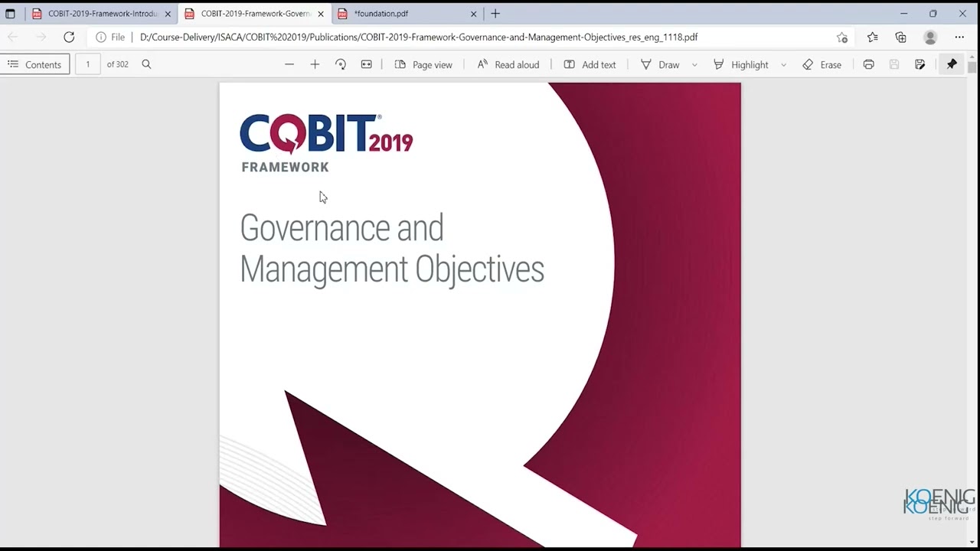Close the COBIT-2019-Framework-Governance tab
Viewport: 980px width, 551px height.
click(x=321, y=14)
